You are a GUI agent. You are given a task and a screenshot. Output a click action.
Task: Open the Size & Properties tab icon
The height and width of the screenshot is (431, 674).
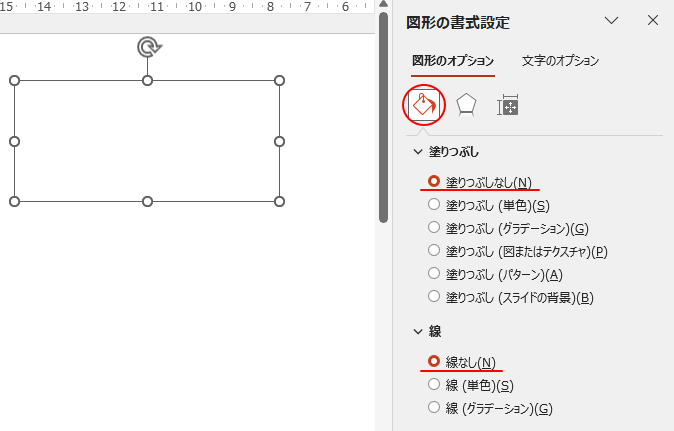(x=508, y=105)
